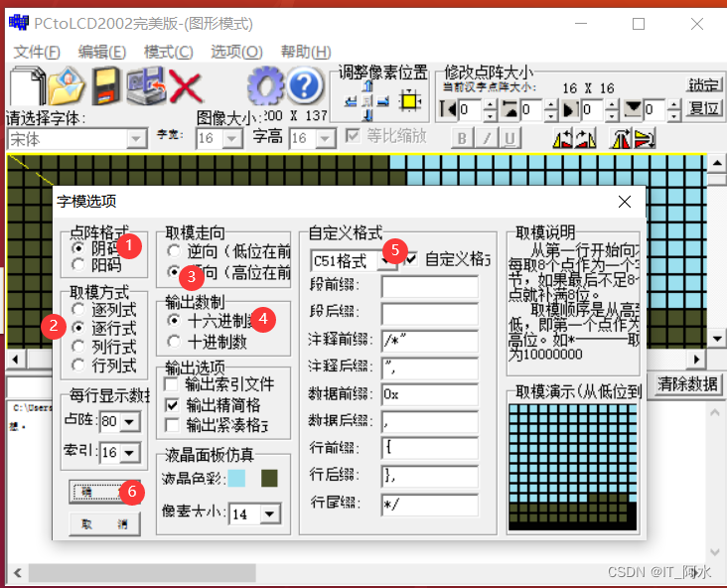Shift pixels right with the right arrow
This screenshot has height=588, width=727.
pyautogui.click(x=383, y=101)
